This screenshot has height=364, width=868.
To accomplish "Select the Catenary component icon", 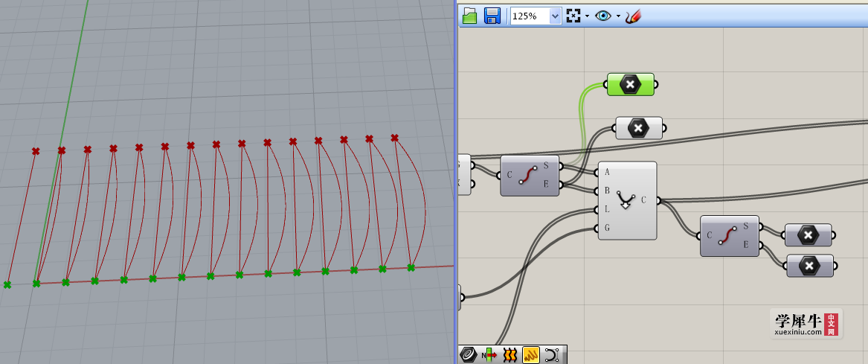I will click(626, 200).
